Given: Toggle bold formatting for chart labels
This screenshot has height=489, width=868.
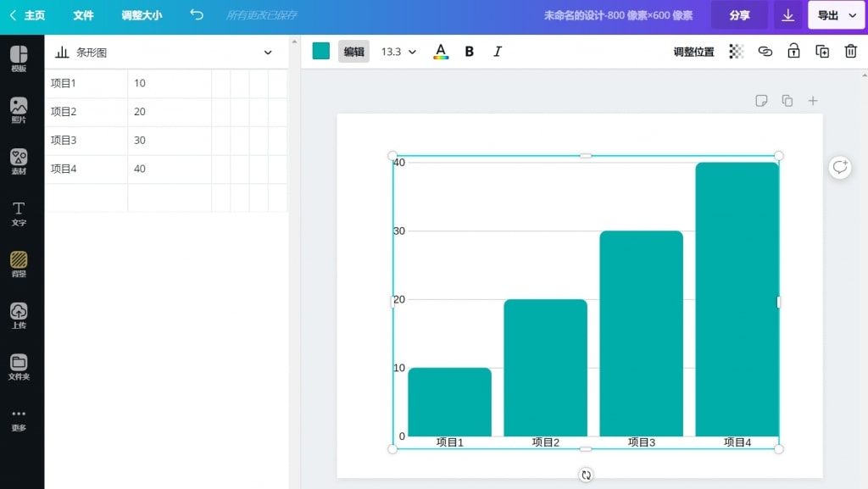Looking at the screenshot, I should point(469,51).
